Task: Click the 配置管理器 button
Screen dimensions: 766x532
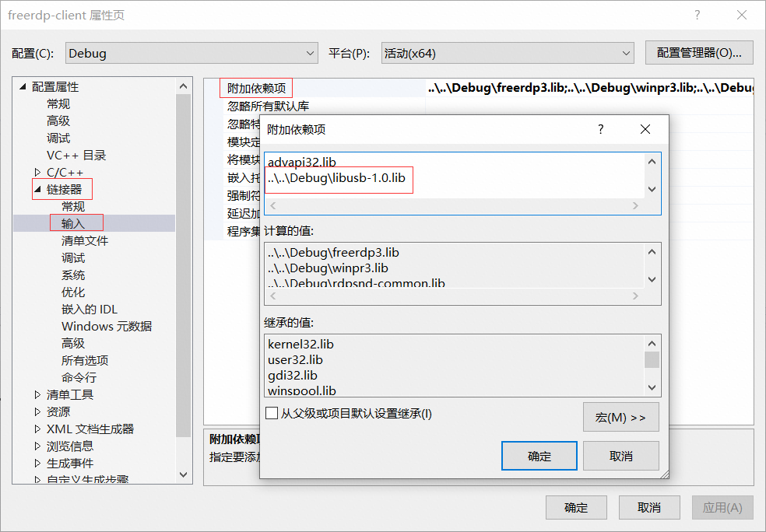Action: pos(698,52)
